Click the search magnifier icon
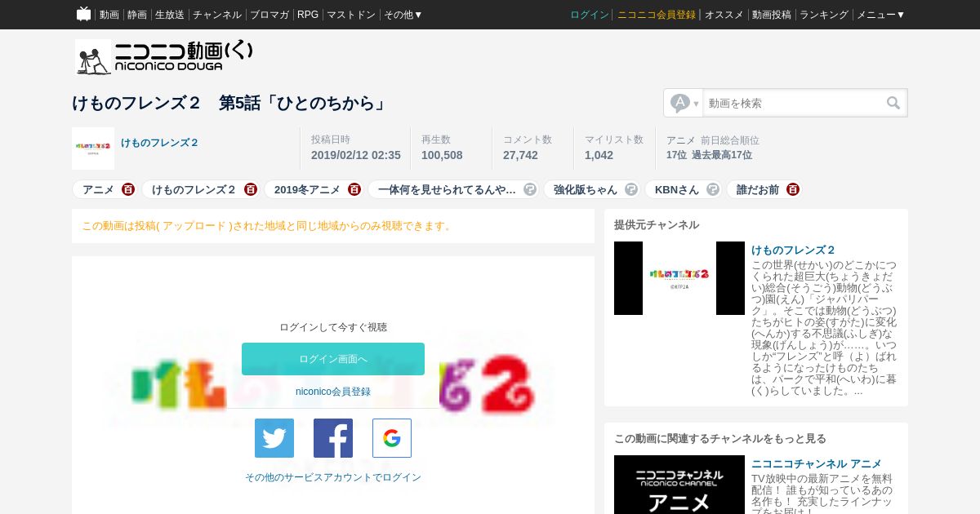Viewport: 980px width, 514px height. (x=893, y=103)
